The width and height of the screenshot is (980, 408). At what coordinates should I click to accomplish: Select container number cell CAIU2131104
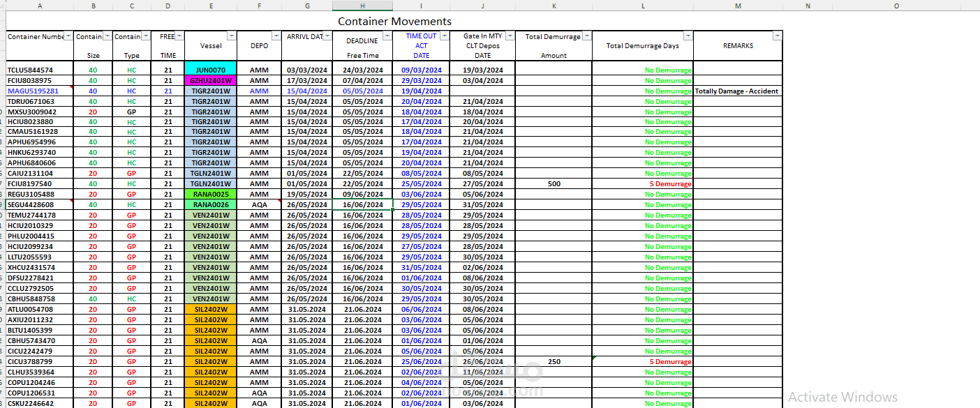coord(39,174)
